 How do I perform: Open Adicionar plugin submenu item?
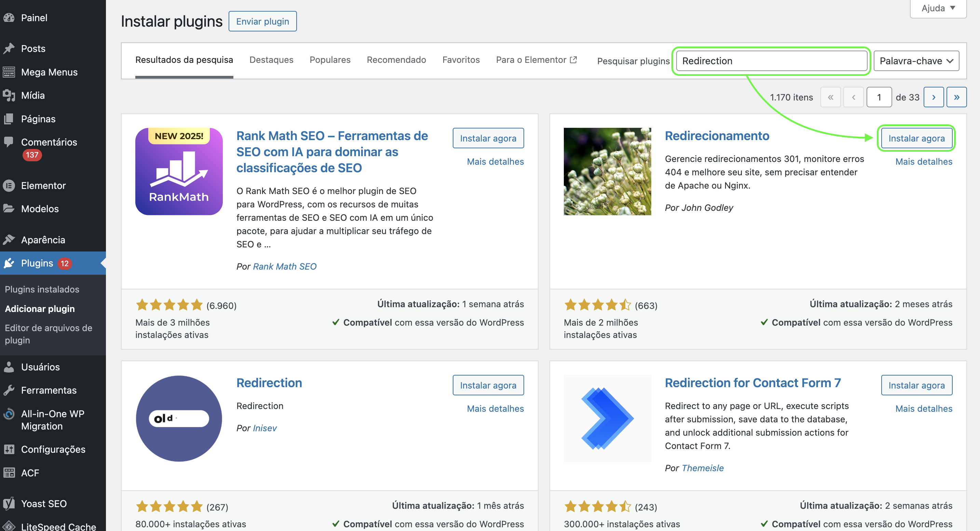[40, 309]
